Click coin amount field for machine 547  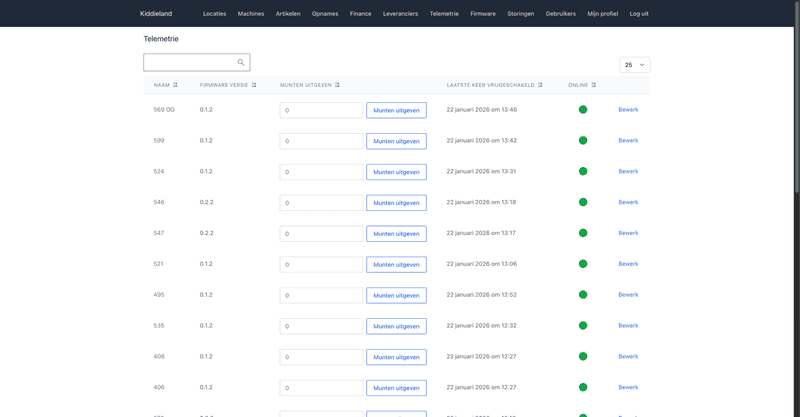coord(321,234)
